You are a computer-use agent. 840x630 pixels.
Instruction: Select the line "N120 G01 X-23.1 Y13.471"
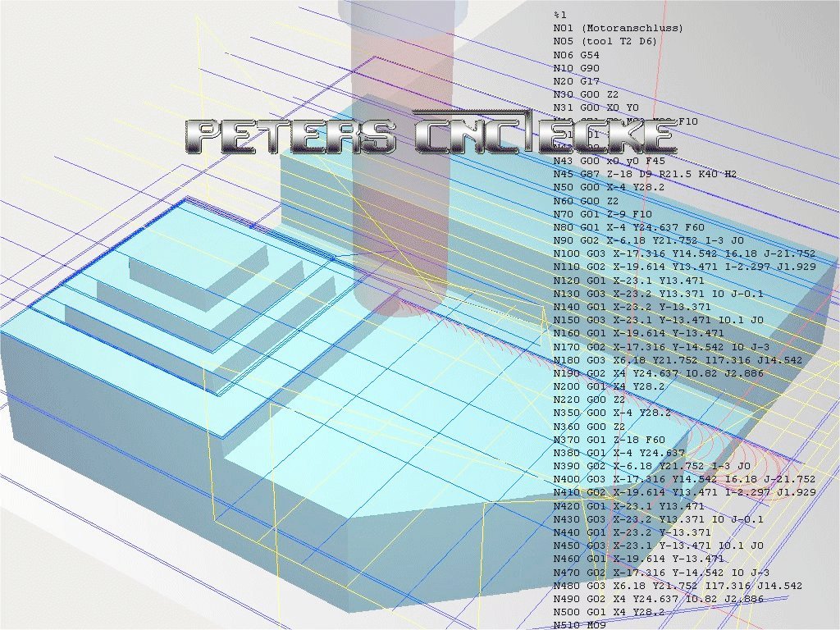tap(628, 281)
